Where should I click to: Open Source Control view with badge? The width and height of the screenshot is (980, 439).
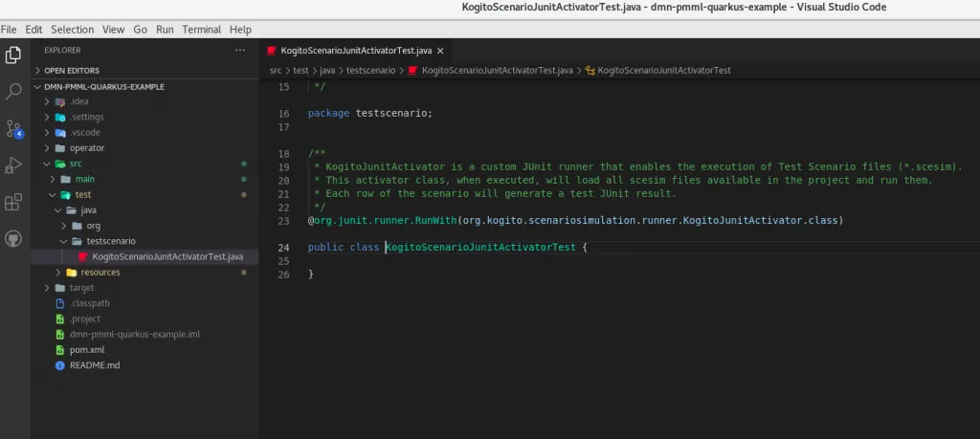pyautogui.click(x=13, y=129)
